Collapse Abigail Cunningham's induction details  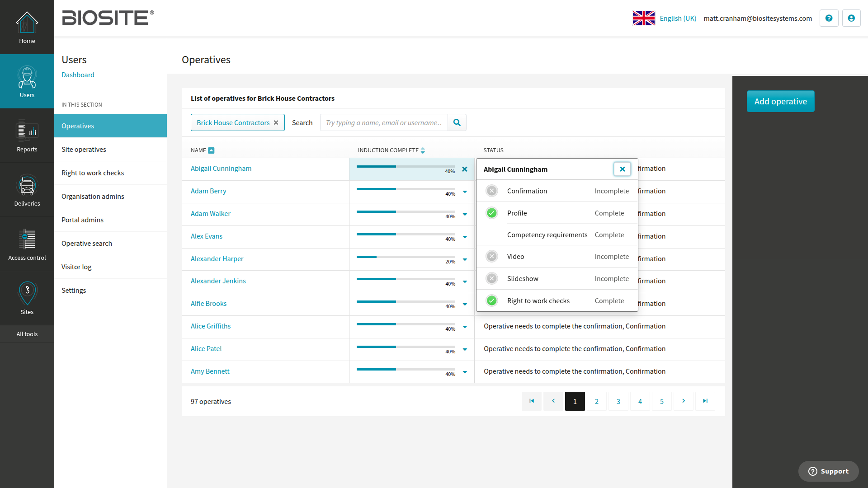pyautogui.click(x=465, y=169)
